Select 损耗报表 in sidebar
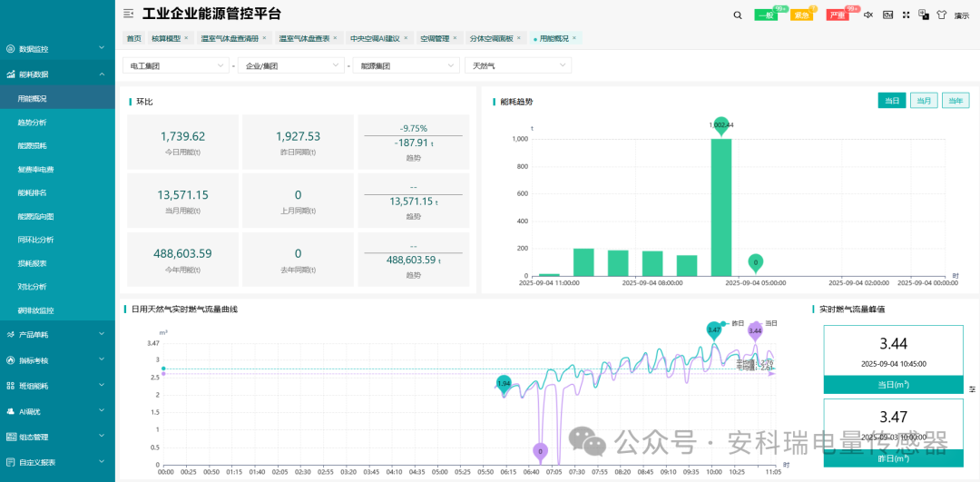 pyautogui.click(x=57, y=263)
